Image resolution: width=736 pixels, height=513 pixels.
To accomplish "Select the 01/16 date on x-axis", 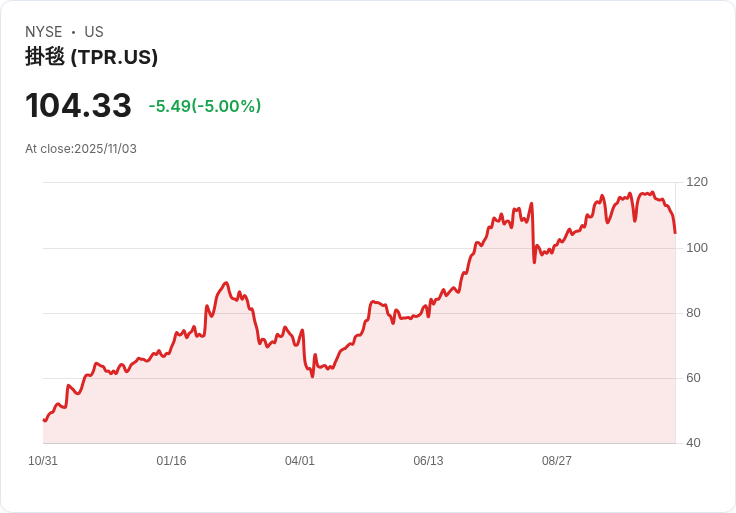I will (x=171, y=461).
